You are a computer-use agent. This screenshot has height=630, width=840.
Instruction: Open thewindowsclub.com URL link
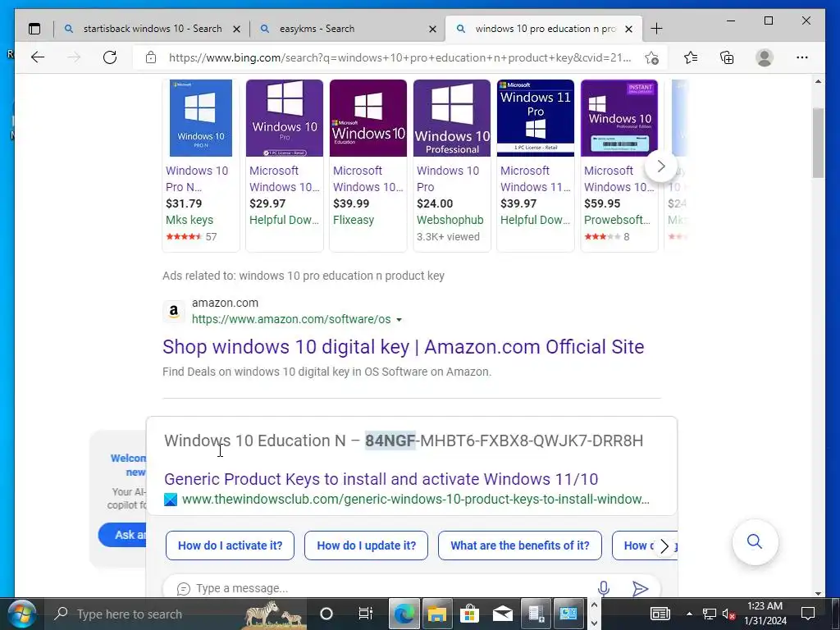tap(416, 500)
